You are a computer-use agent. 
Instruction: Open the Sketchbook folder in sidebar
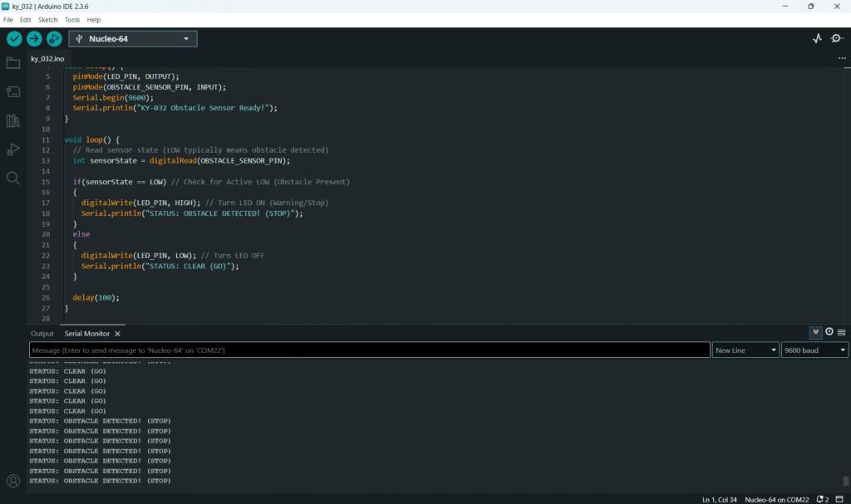13,63
